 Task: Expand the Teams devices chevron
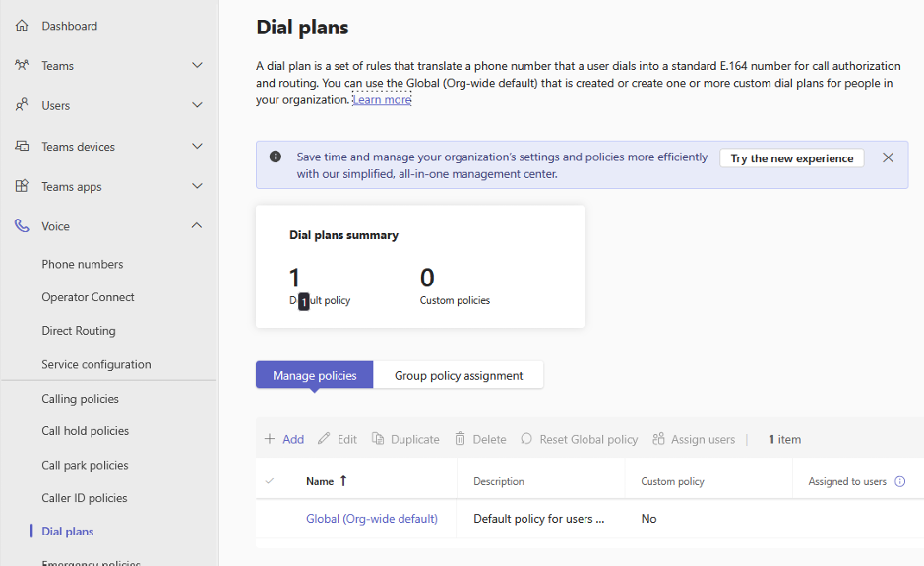click(198, 146)
